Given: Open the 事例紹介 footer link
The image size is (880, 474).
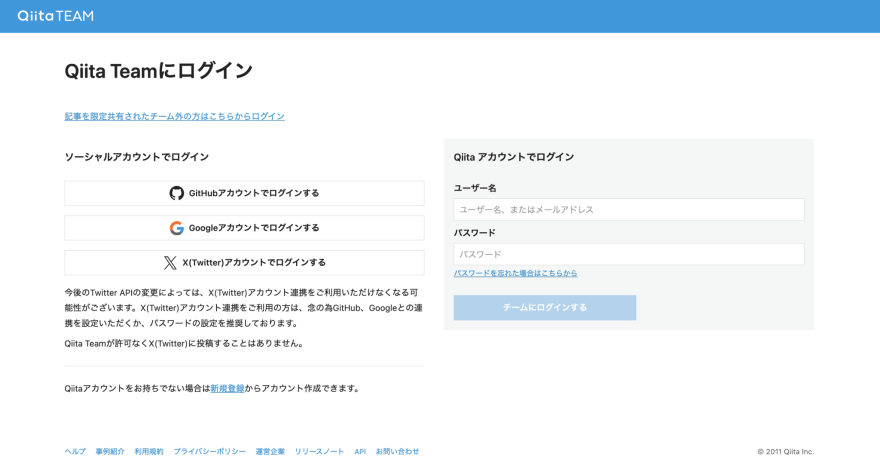Looking at the screenshot, I should [110, 452].
